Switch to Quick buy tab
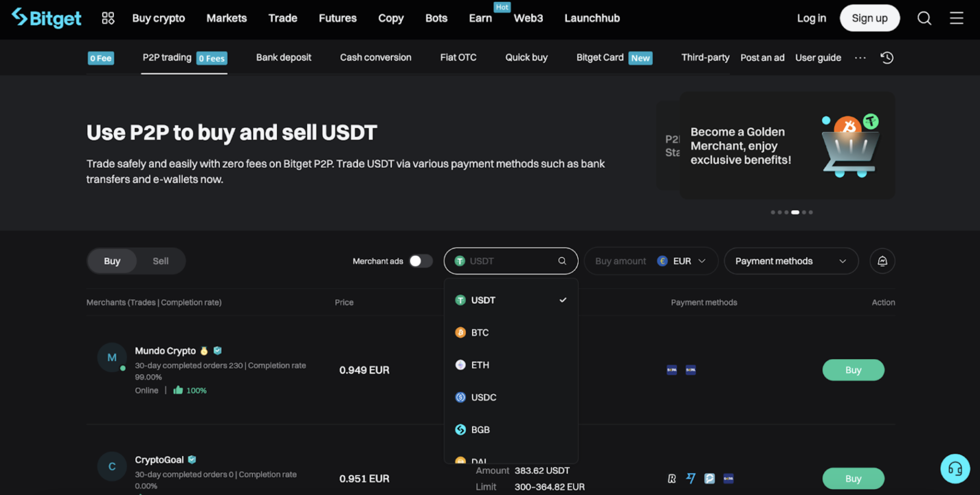 pyautogui.click(x=526, y=57)
